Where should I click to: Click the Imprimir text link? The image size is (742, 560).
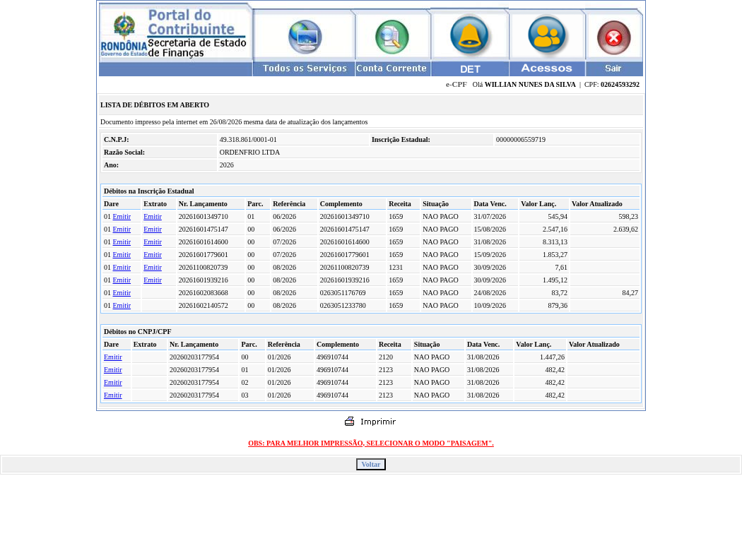pos(377,422)
